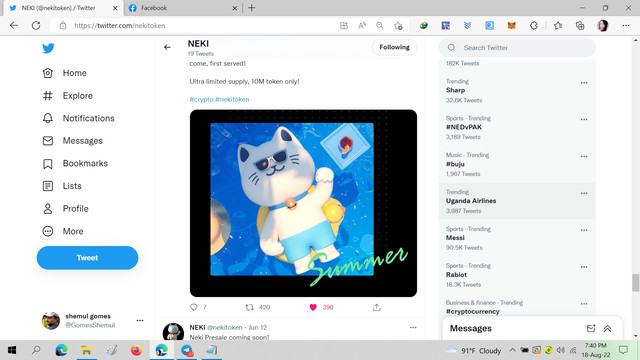Image resolution: width=640 pixels, height=360 pixels.
Task: Go to Profile from the sidebar
Action: pos(65,209)
